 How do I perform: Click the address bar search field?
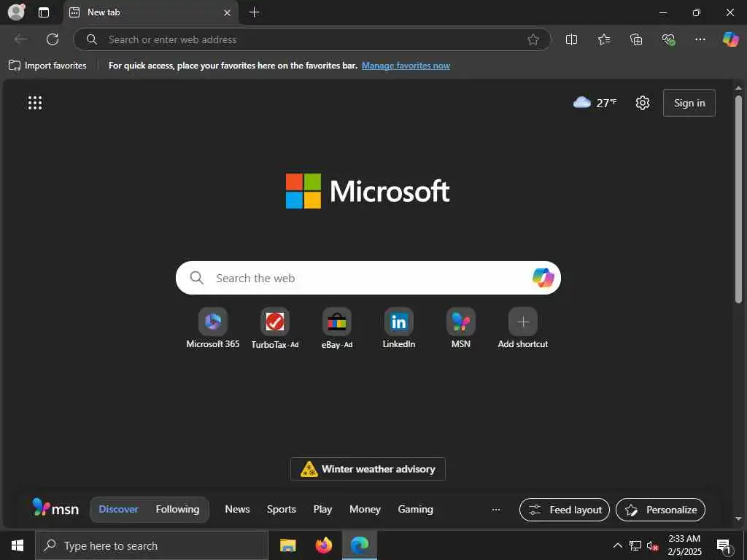coord(312,39)
